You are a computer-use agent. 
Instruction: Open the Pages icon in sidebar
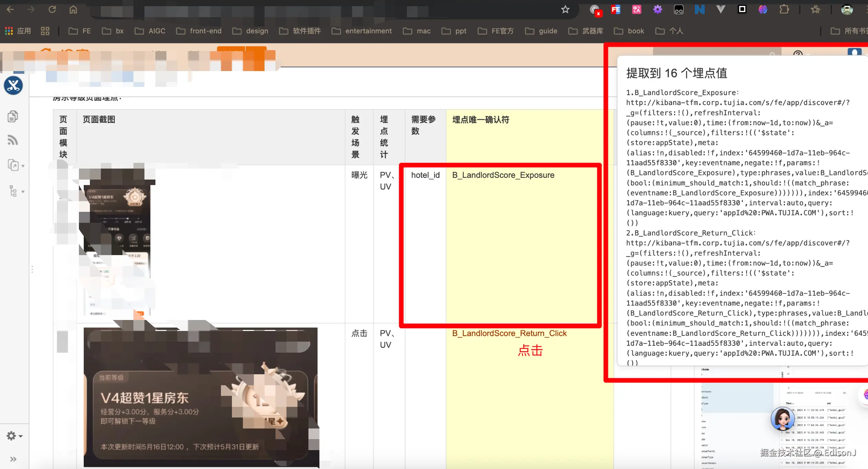[x=13, y=116]
